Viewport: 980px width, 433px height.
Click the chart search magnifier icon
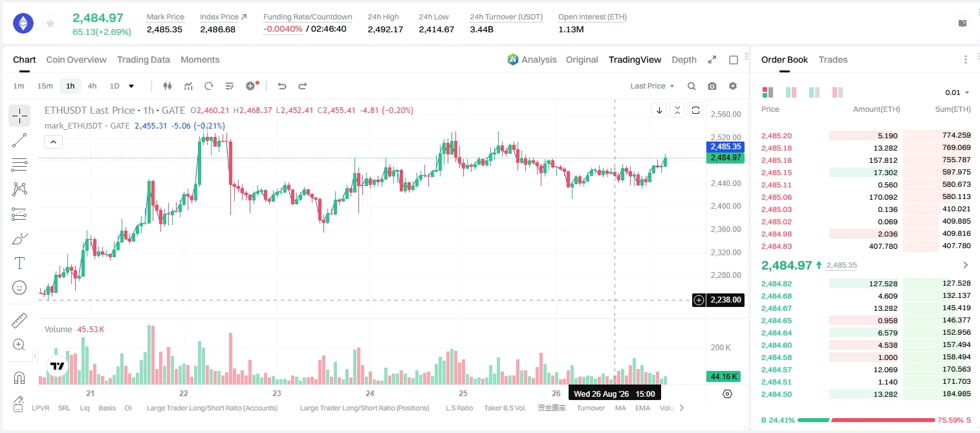coord(691,86)
